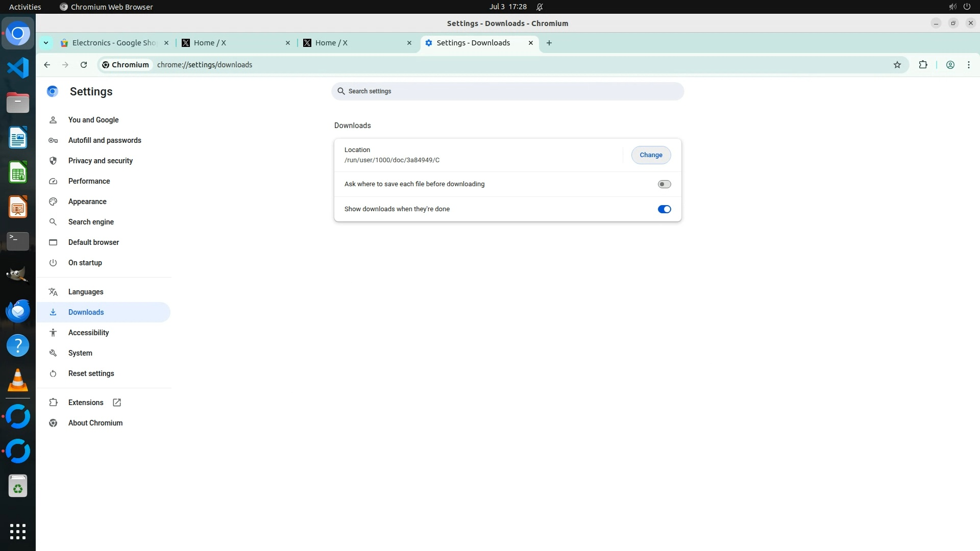Launch VLC from the dock
Screen dimensions: 980x551
18,381
